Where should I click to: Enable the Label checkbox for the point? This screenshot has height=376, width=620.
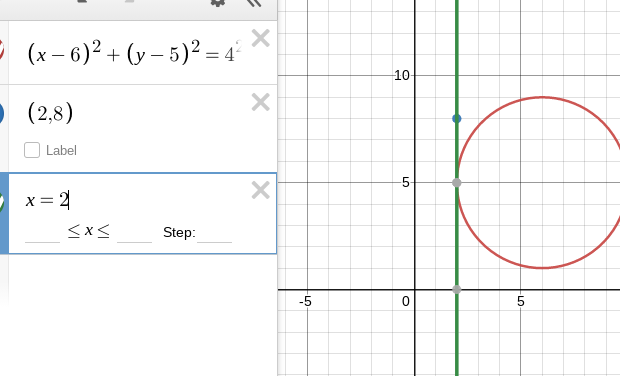tap(32, 150)
